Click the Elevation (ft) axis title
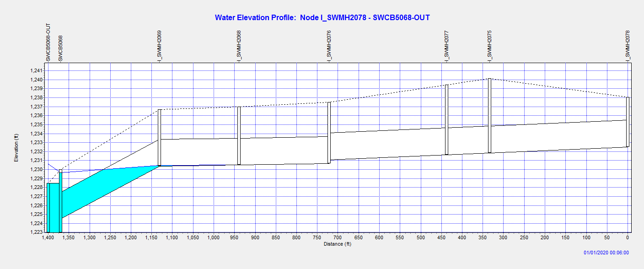The height and width of the screenshot is (269, 644). coord(16,147)
